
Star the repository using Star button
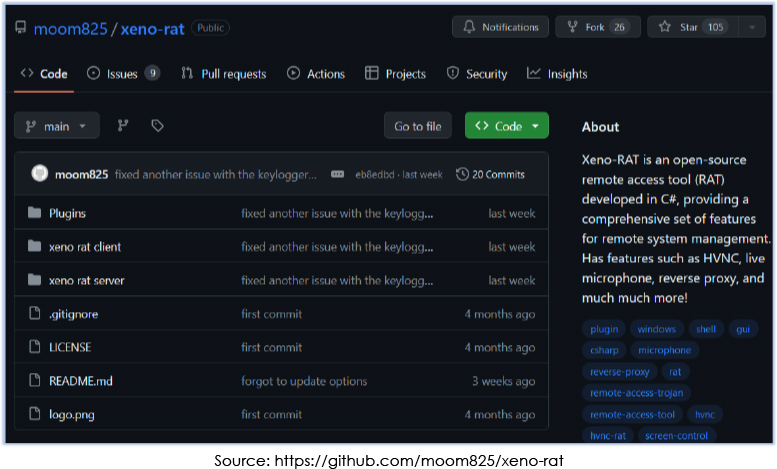693,27
